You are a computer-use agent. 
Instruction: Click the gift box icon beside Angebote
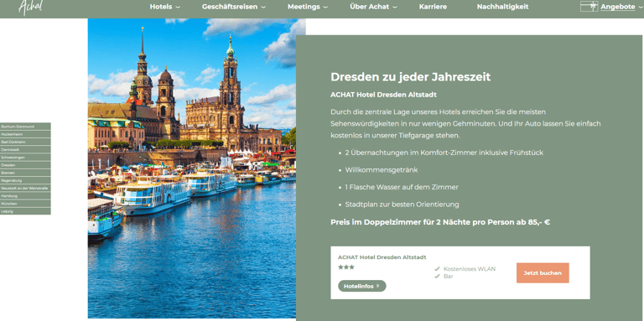[589, 6]
